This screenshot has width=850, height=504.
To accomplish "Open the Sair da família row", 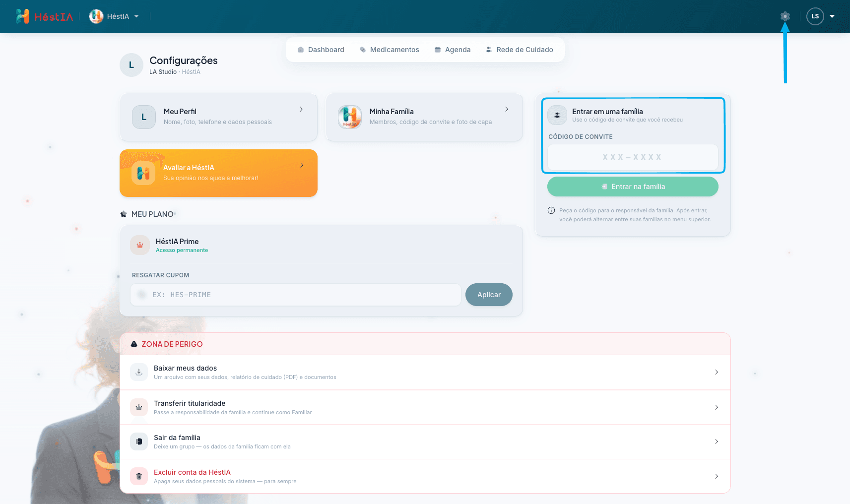I will pyautogui.click(x=425, y=441).
